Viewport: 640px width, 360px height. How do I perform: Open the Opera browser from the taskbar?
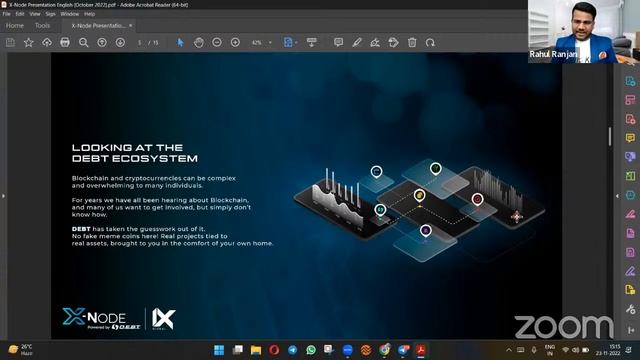click(x=274, y=350)
